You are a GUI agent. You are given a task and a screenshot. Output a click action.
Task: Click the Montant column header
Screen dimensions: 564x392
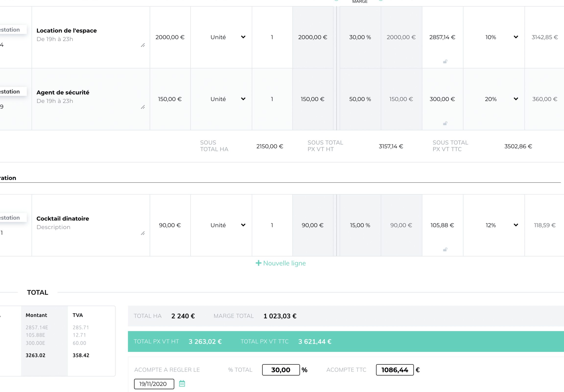(36, 315)
